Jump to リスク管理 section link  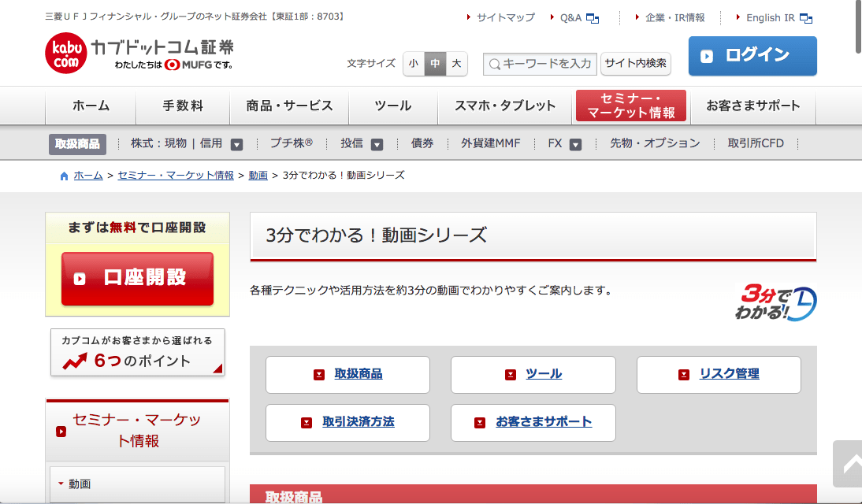[729, 374]
